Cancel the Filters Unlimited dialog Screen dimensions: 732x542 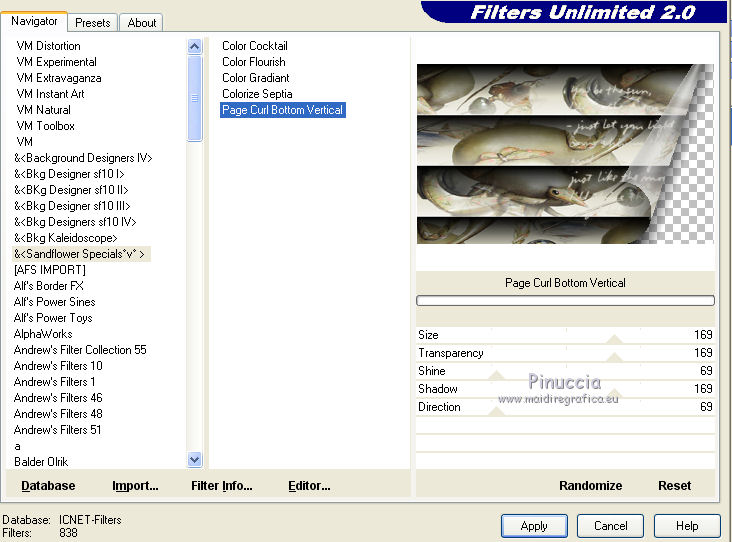point(610,526)
